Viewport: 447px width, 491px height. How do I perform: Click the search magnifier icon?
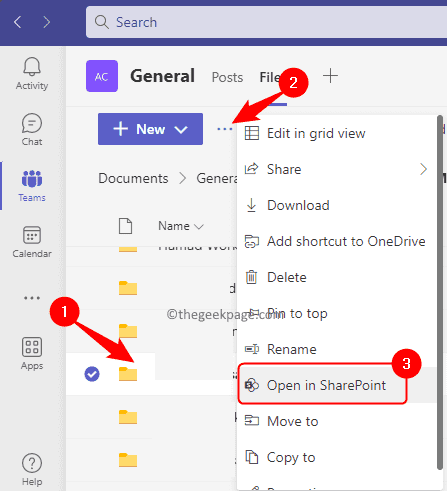tap(102, 22)
